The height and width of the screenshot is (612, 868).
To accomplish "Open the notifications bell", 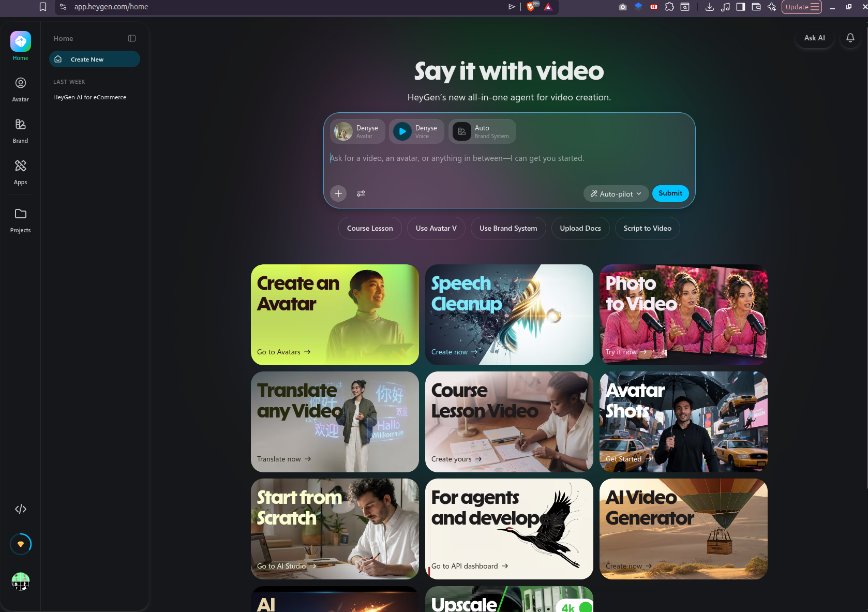I will click(x=850, y=38).
